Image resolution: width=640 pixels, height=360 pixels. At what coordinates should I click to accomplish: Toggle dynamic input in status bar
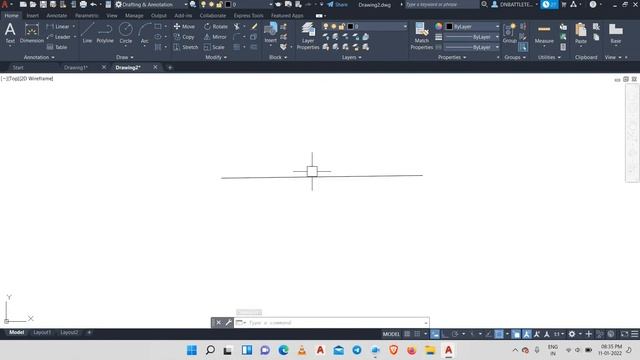point(435,334)
